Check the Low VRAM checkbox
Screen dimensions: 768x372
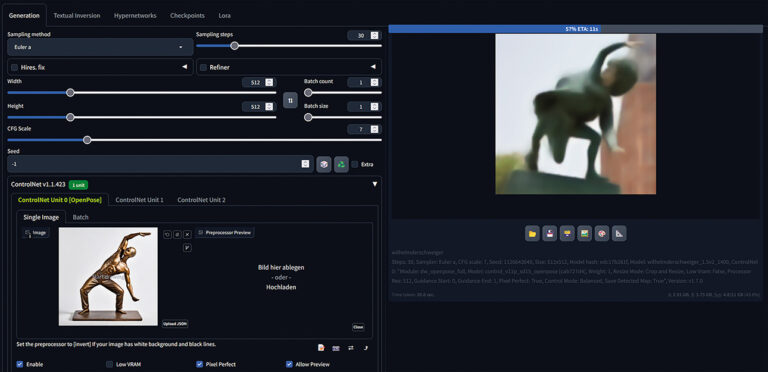tap(109, 364)
